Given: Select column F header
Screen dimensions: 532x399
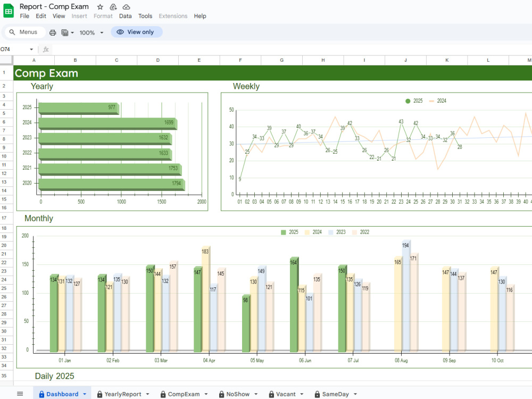Looking at the screenshot, I should (x=240, y=60).
